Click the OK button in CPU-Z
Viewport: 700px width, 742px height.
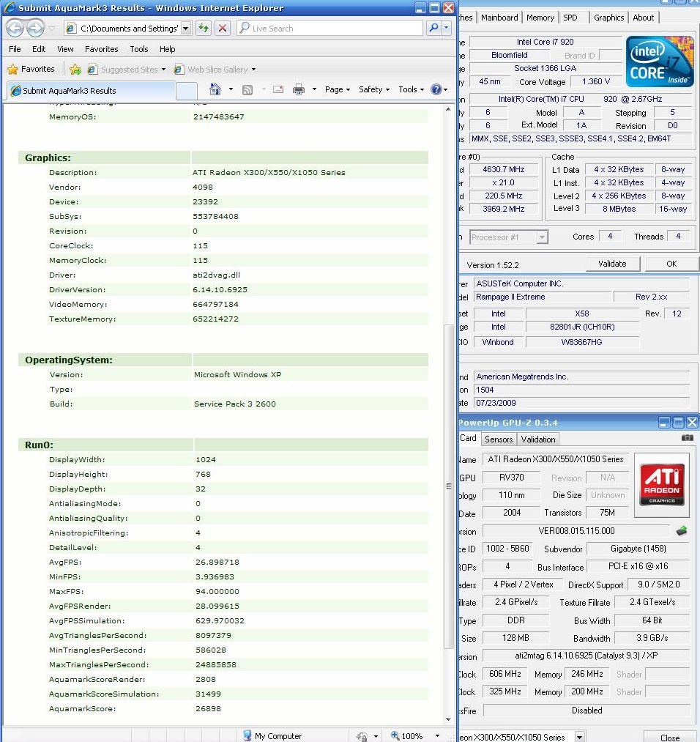point(671,264)
